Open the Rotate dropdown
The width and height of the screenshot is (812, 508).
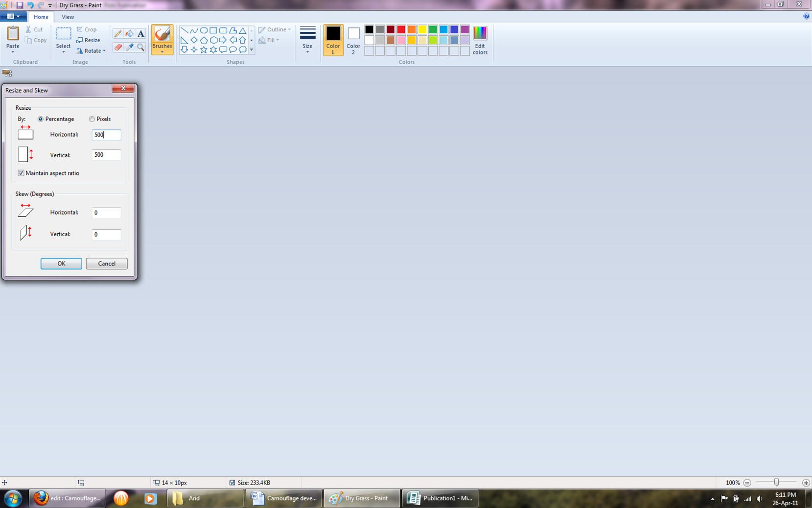(x=91, y=51)
